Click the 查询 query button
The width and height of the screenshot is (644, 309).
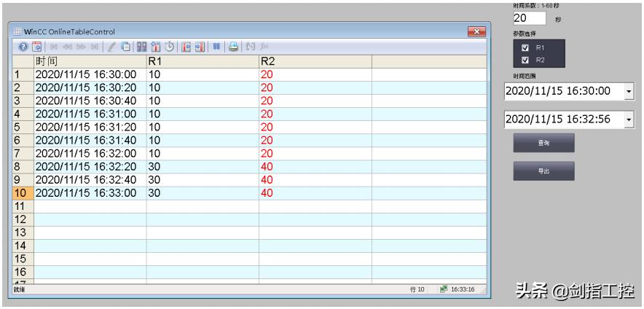point(543,143)
